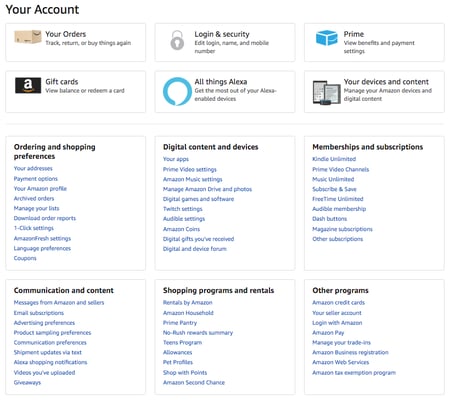Click Shipment updates via text
Image resolution: width=450 pixels, height=402 pixels.
48,352
